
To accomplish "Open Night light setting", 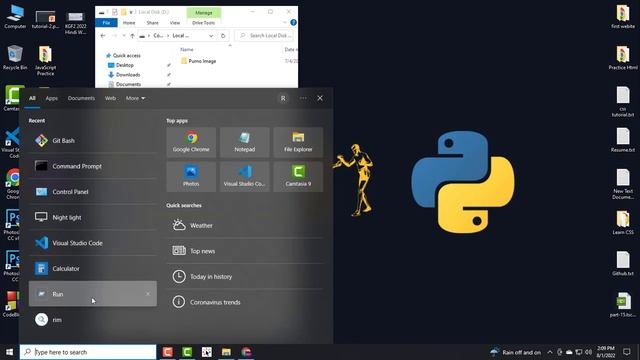I will click(x=93, y=218).
